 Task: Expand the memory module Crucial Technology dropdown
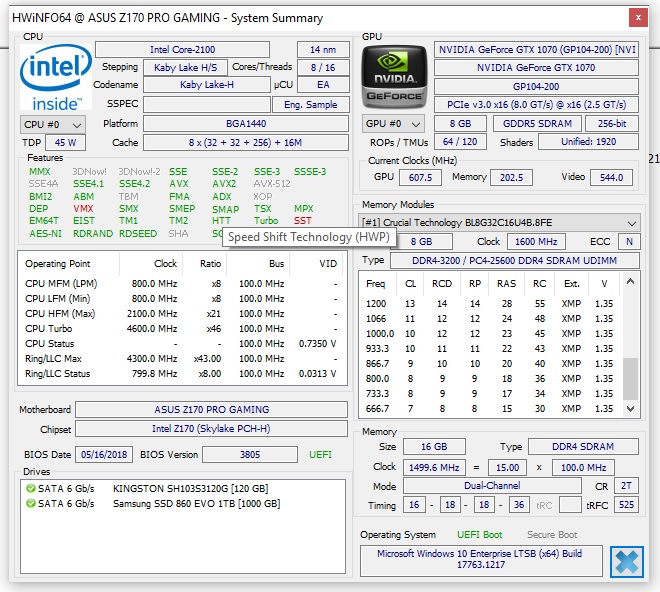(x=499, y=223)
